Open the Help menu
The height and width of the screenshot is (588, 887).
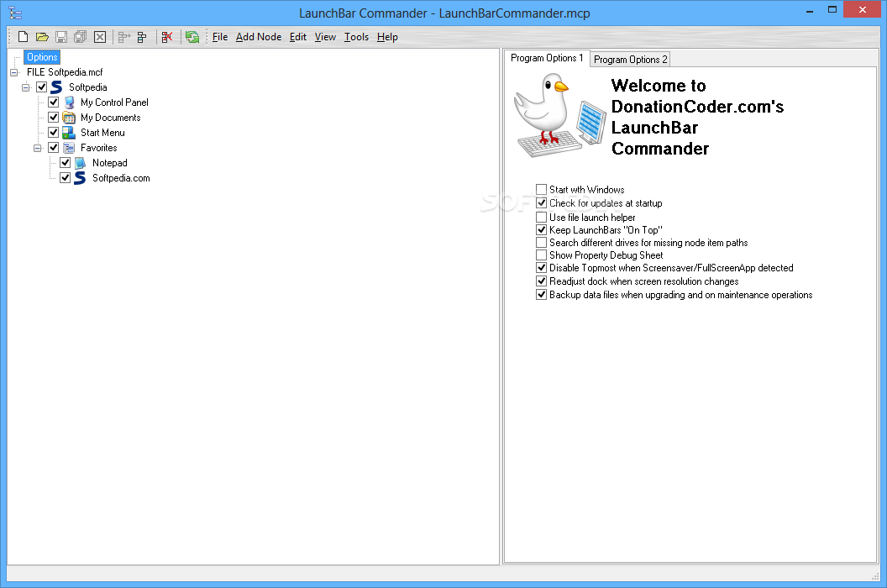coord(387,37)
